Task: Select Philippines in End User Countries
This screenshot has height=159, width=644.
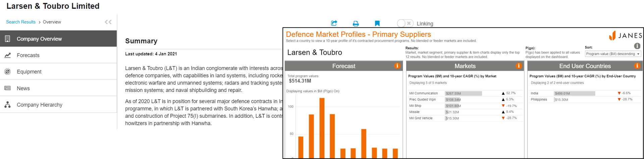Action: pos(584,99)
